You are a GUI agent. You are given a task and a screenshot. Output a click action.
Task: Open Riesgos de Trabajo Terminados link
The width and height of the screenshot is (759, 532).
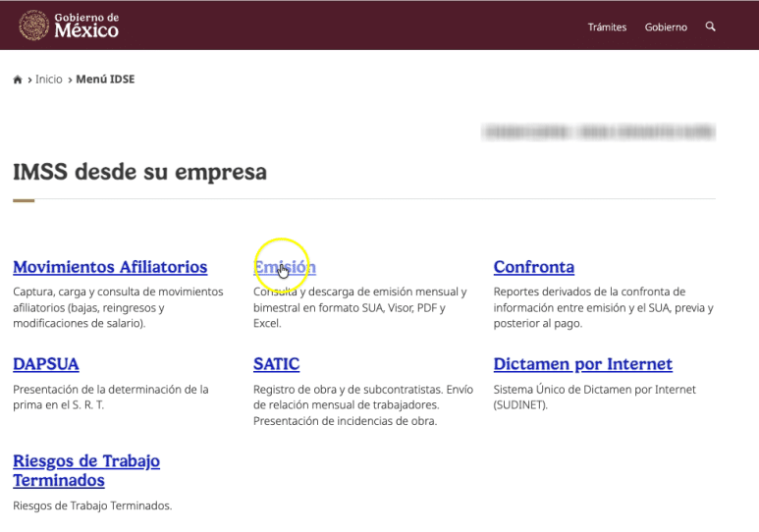(x=86, y=470)
